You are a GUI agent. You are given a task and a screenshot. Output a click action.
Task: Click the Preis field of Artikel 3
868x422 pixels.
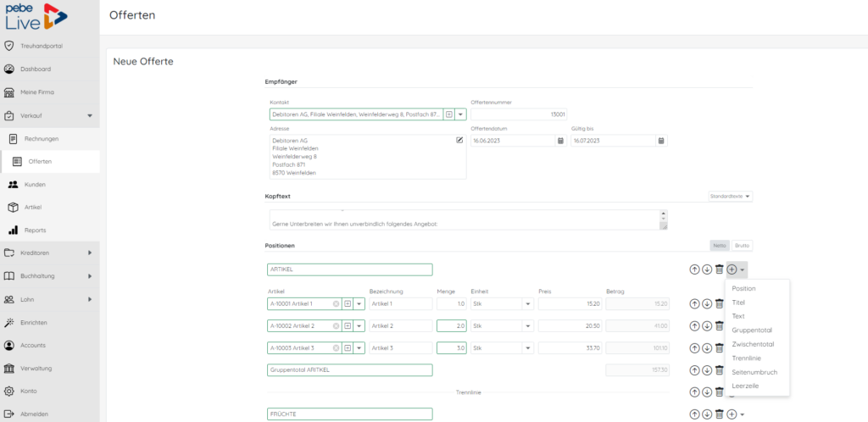[x=570, y=348]
